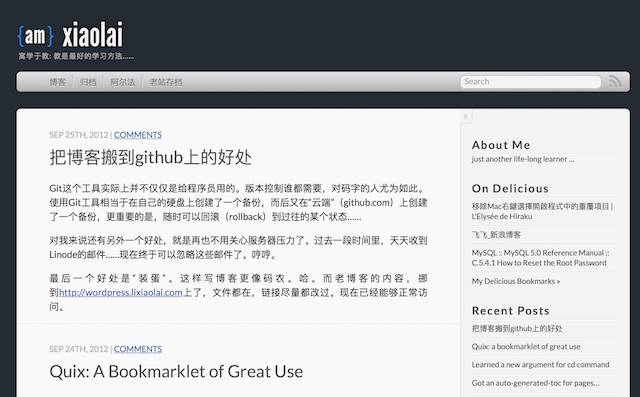Click the {am} xiaolai site logo

pos(70,35)
